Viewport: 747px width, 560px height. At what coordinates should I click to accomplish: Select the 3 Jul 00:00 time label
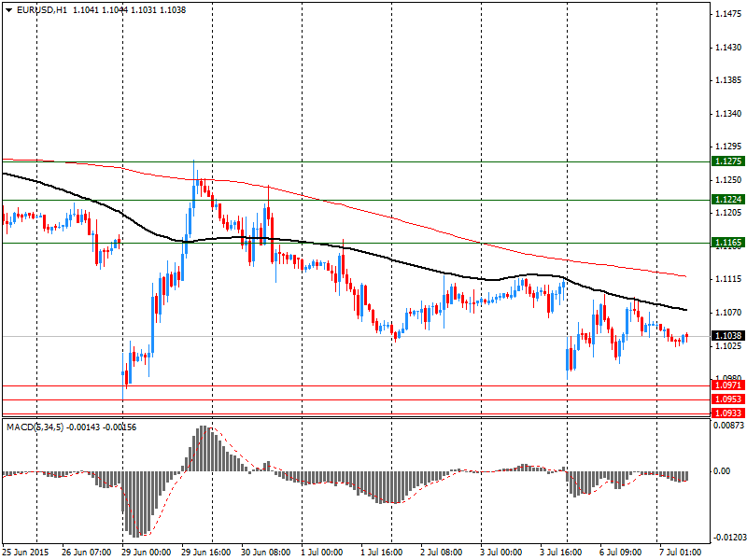coord(500,553)
